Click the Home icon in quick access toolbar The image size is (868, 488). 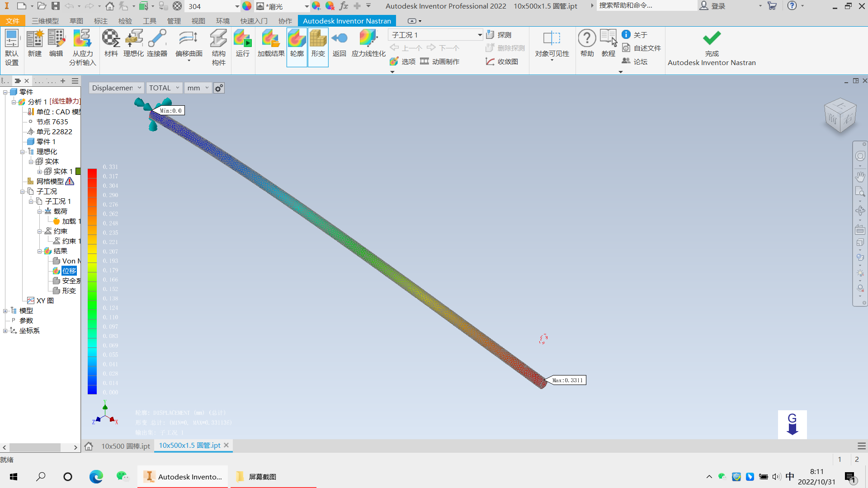[x=110, y=6]
